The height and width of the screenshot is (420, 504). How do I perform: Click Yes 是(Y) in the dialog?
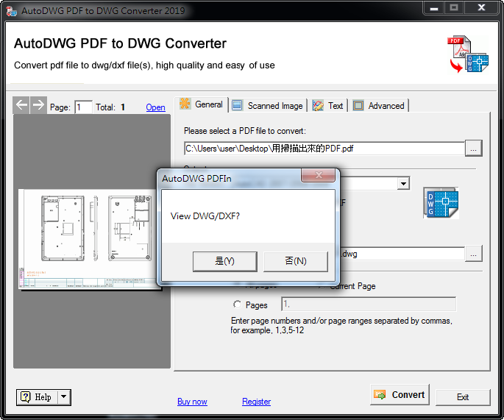(225, 261)
